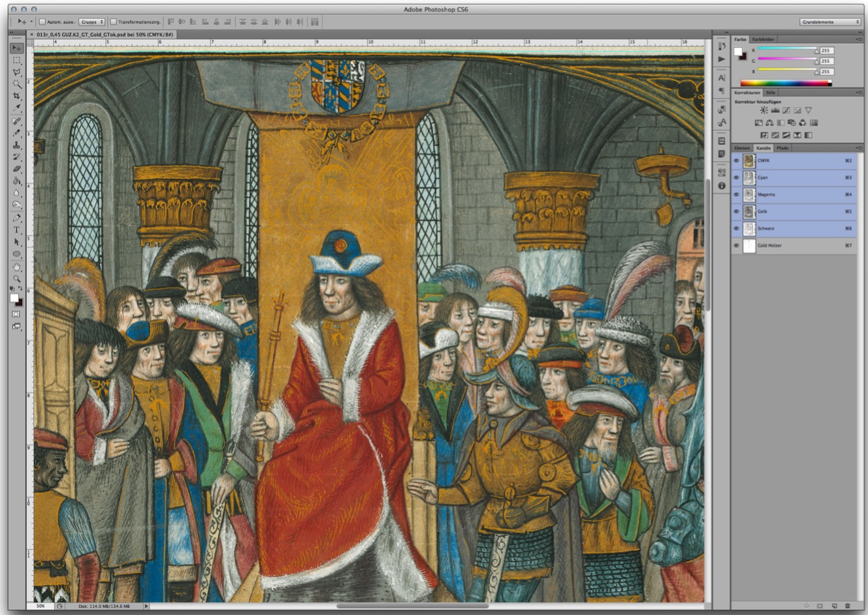Screen dimensions: 868x615
Task: Select the Clone Stamp tool
Action: (x=17, y=145)
